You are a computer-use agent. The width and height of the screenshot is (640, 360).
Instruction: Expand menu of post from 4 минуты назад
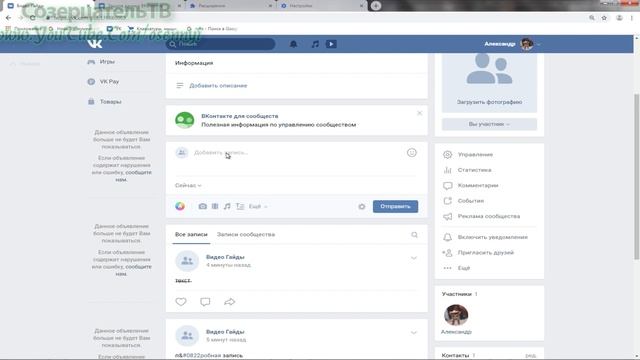click(x=413, y=258)
